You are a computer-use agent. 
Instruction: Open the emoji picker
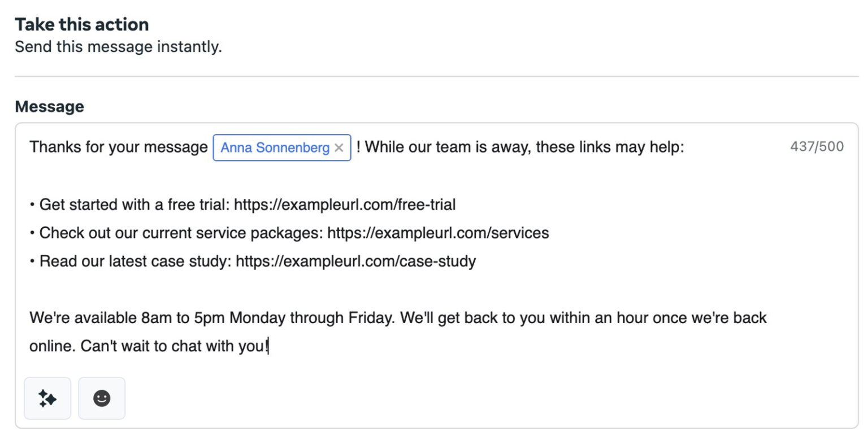click(102, 398)
